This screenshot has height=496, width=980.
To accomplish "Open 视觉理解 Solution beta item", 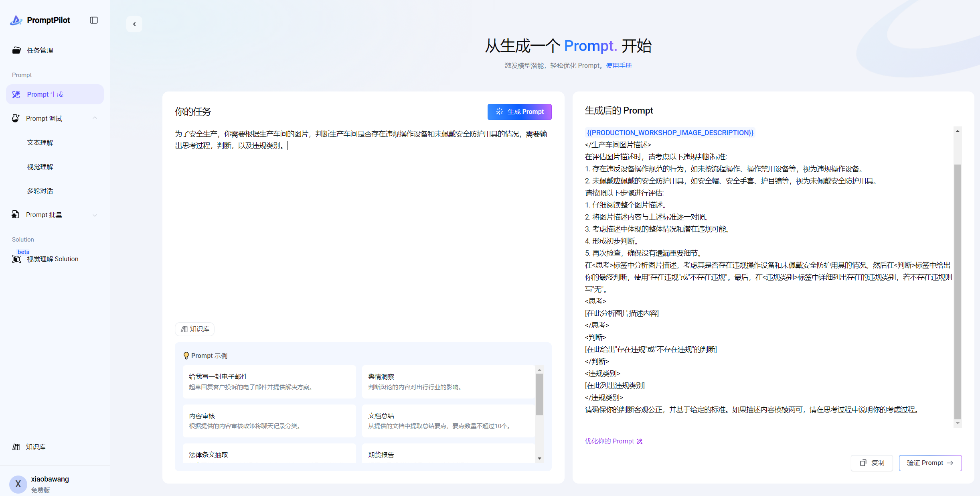I will pos(52,259).
